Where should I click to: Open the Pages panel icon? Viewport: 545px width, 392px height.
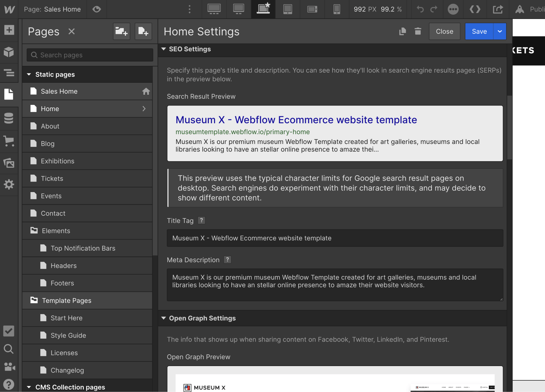point(9,94)
